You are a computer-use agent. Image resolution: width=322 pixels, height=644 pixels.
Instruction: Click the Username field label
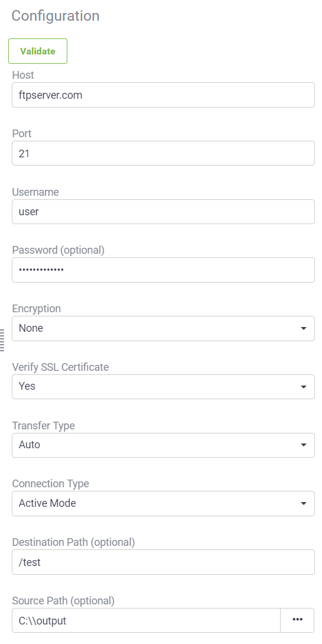[35, 192]
